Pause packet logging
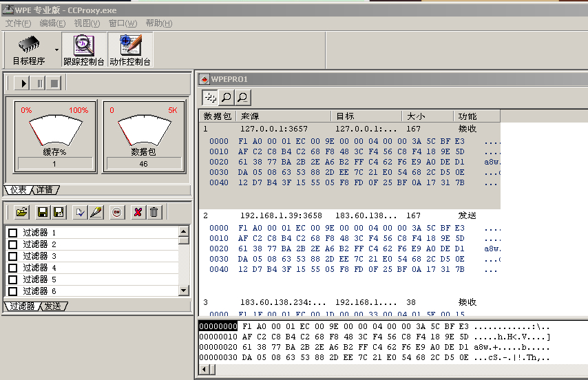588x380 pixels. click(x=40, y=83)
